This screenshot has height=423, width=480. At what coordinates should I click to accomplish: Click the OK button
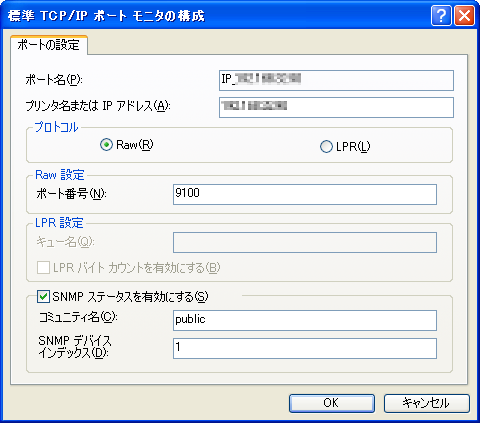click(x=332, y=403)
